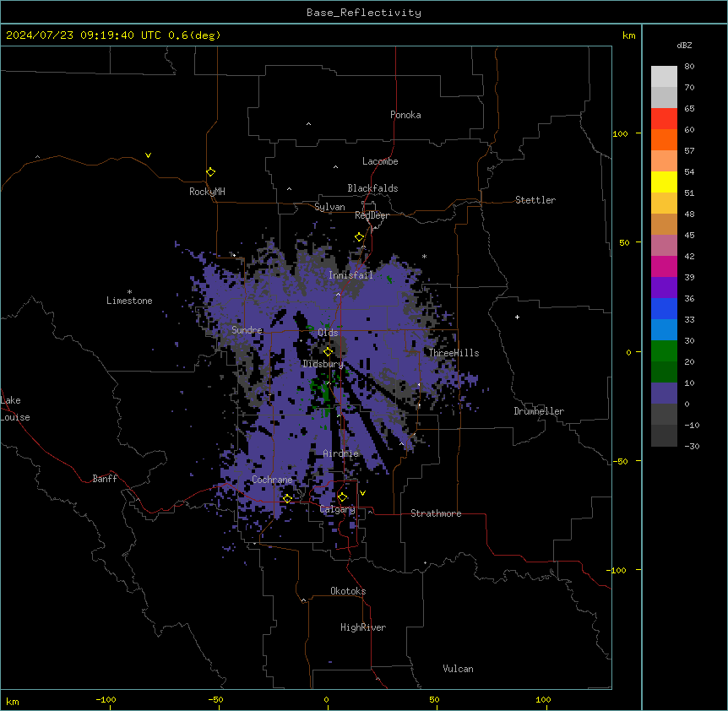Image resolution: width=728 pixels, height=711 pixels.
Task: Pick the red swatch in dBZ legend
Action: [x=664, y=119]
